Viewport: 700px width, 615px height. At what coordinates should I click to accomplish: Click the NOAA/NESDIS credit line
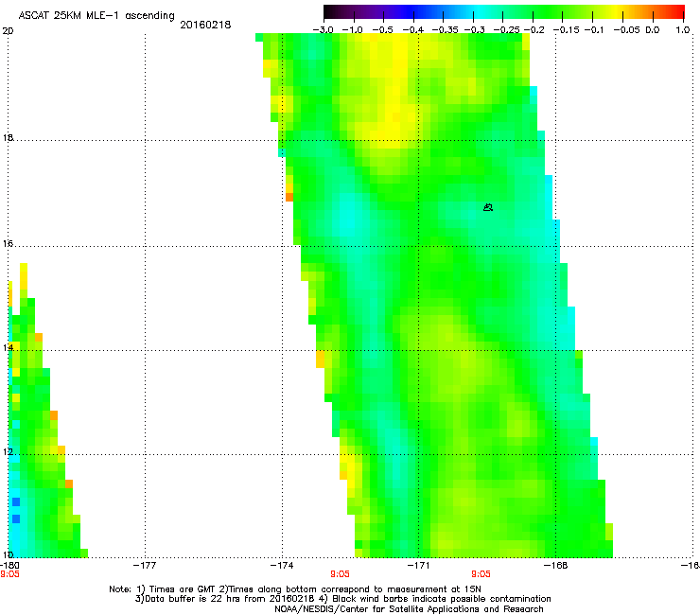(x=409, y=609)
